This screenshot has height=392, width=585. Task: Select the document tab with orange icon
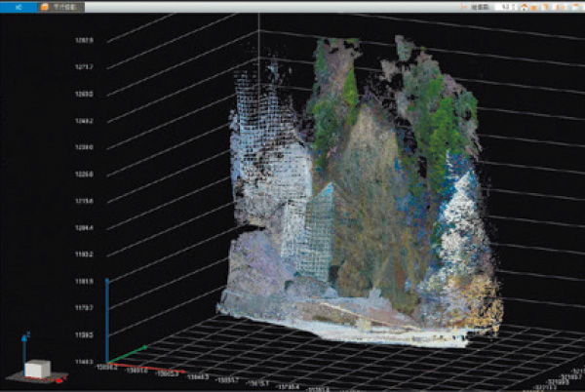coord(60,6)
